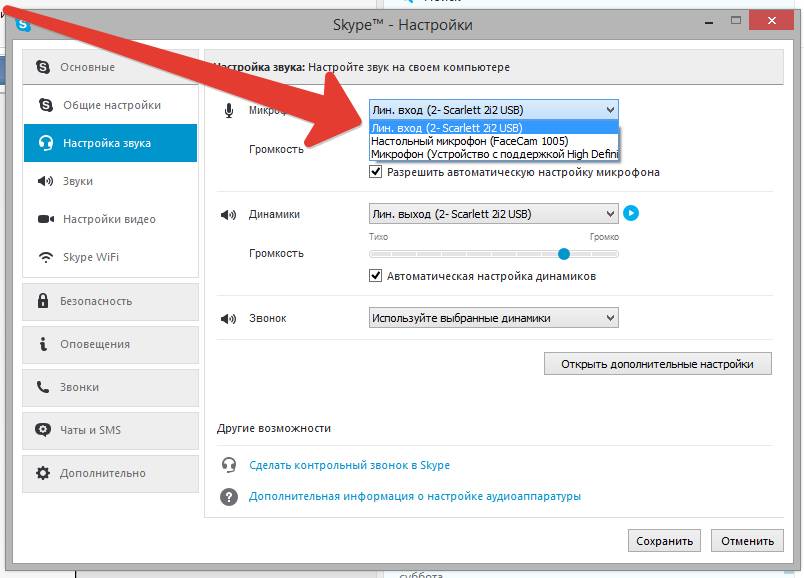Open the Оповещения section
Viewport: 804px width, 578px height.
[110, 344]
